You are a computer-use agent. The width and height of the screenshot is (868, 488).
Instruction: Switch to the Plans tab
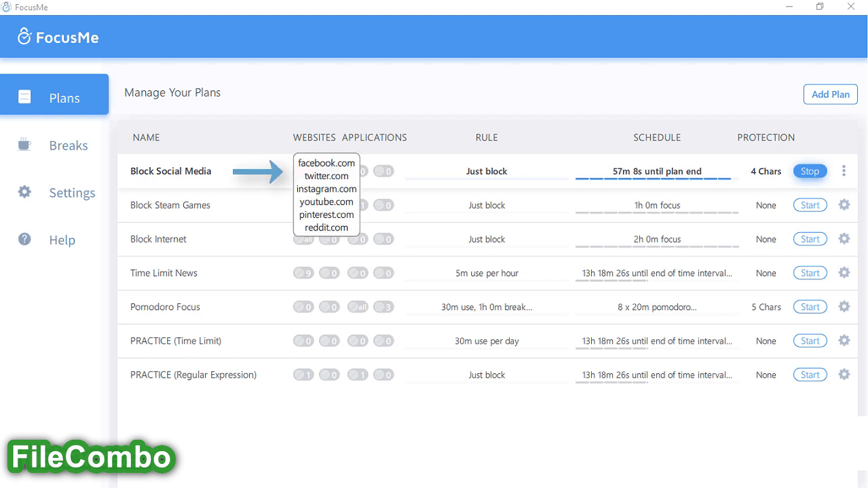click(x=54, y=95)
